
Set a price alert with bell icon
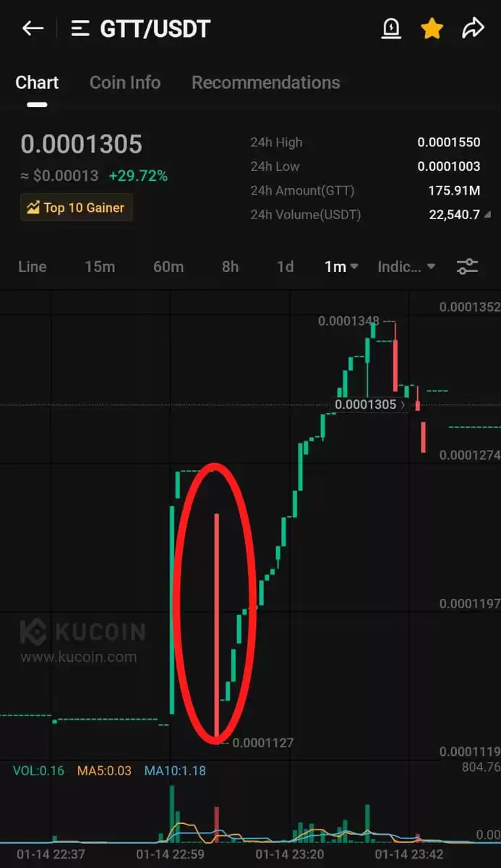391,28
